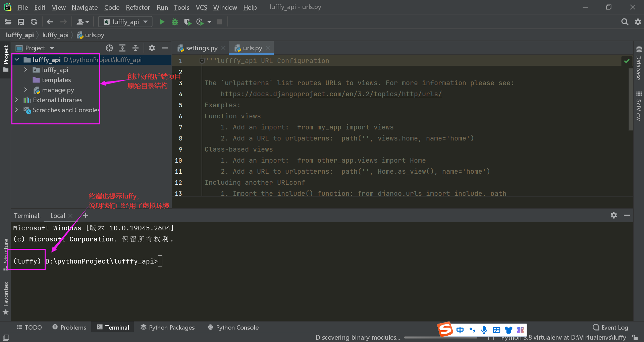Collapse all in Project panel
The width and height of the screenshot is (644, 342).
point(136,48)
